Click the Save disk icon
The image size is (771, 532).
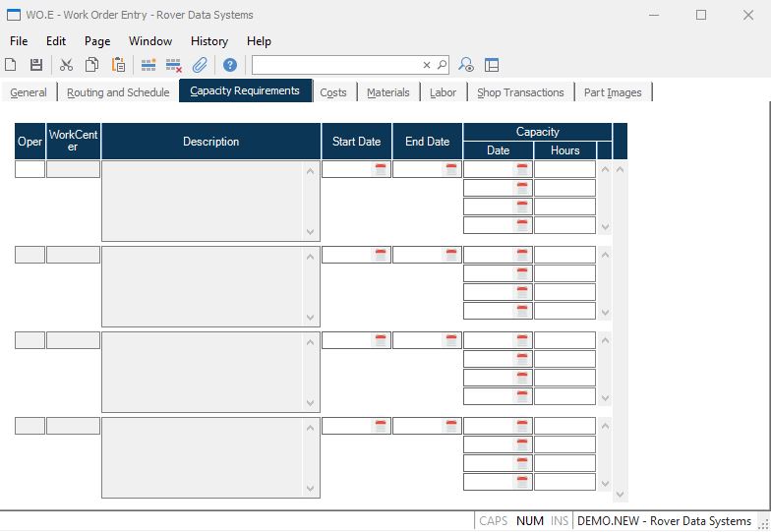36,65
